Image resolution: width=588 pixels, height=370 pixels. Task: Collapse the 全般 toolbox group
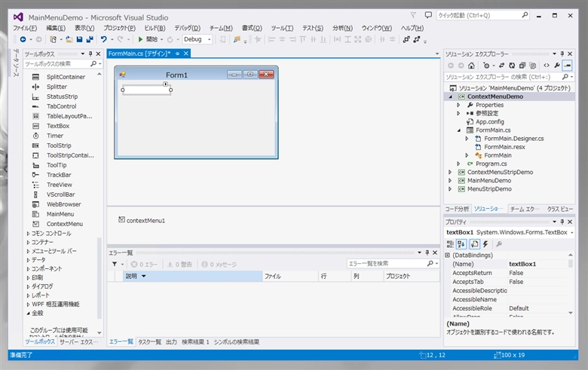[x=28, y=313]
